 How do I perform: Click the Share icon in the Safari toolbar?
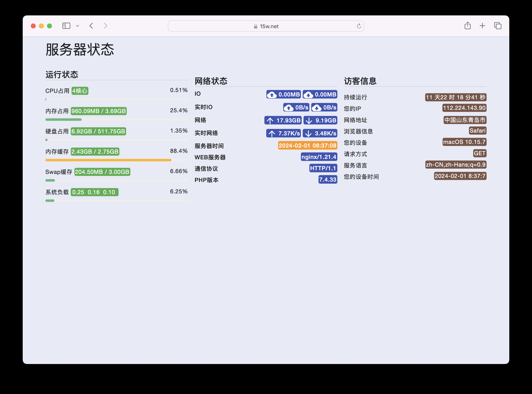point(467,26)
